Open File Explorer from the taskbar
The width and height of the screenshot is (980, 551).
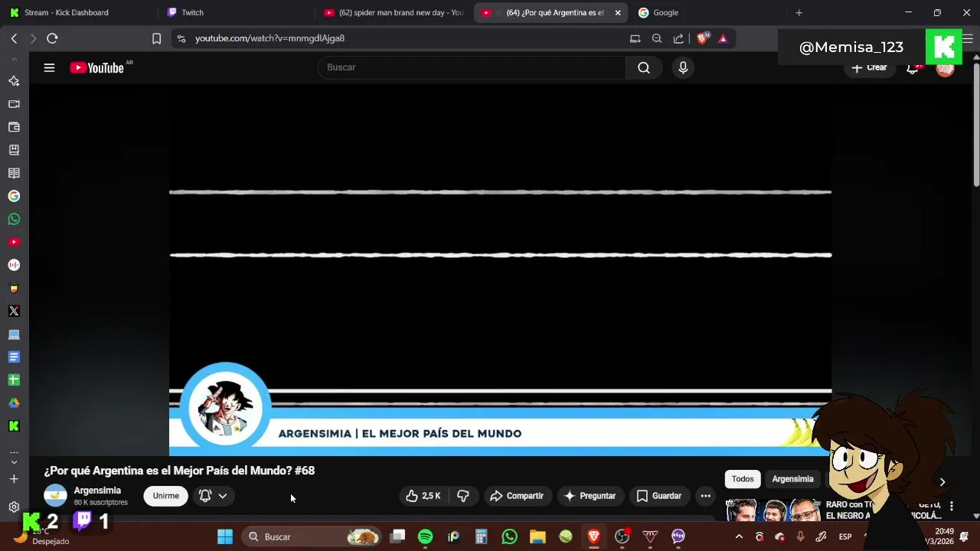coord(537,536)
